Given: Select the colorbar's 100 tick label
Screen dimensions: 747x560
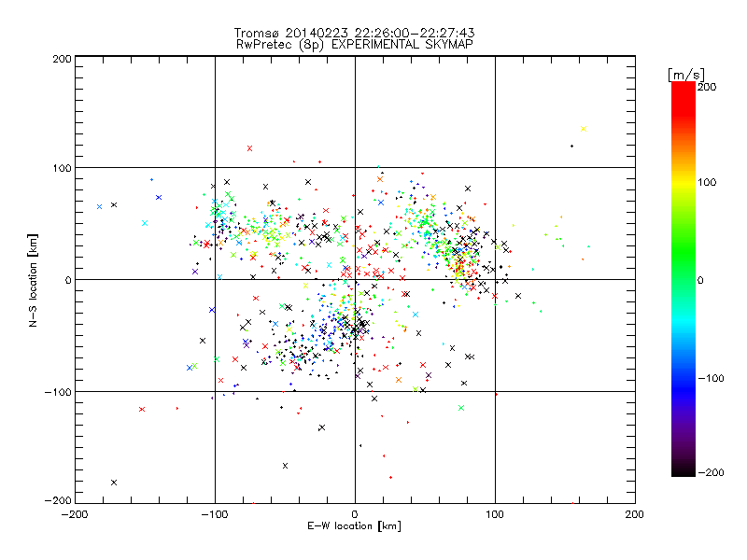Looking at the screenshot, I should click(x=707, y=182).
